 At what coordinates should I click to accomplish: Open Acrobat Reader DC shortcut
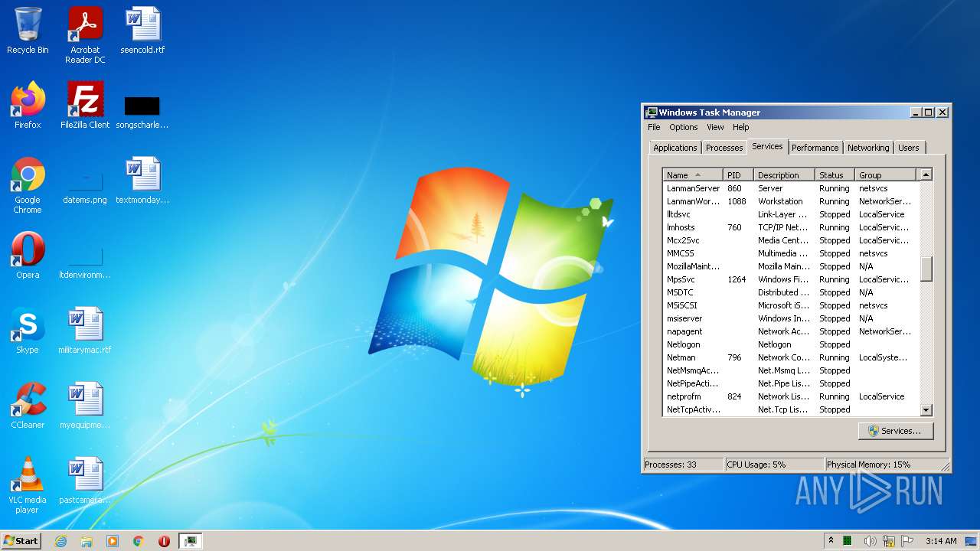85,34
